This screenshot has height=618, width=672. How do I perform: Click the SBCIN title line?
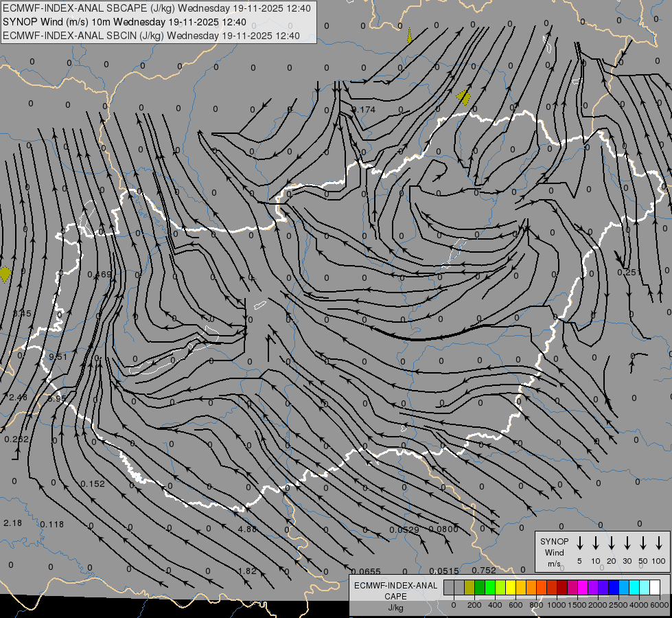[x=151, y=36]
